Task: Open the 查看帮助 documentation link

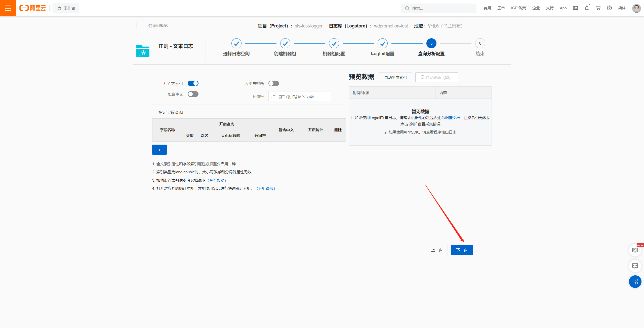Action: click(217, 180)
